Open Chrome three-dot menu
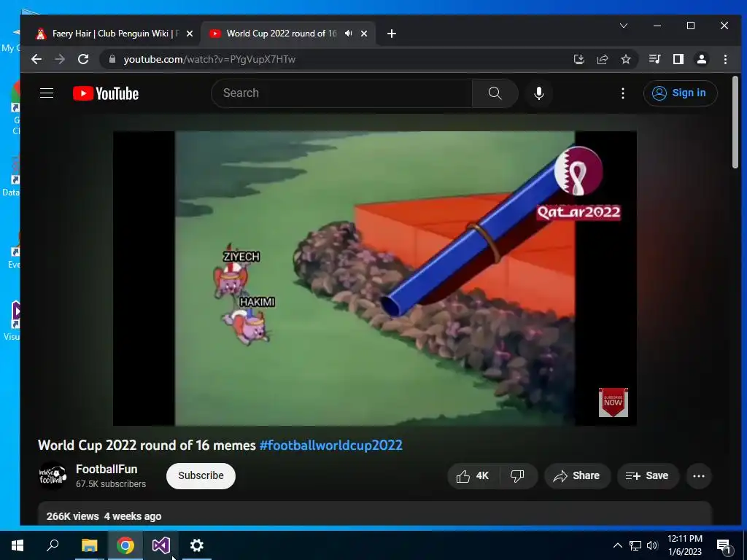The height and width of the screenshot is (560, 747). (x=725, y=59)
